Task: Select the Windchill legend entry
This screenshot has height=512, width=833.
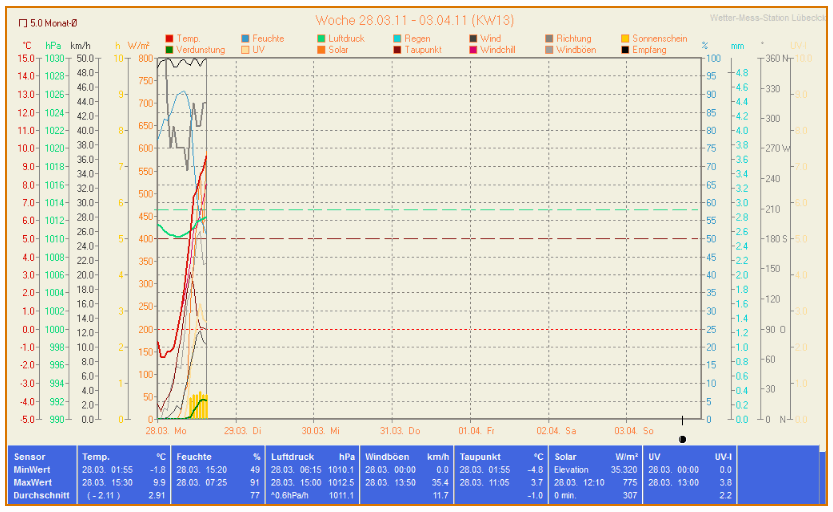Action: 497,49
